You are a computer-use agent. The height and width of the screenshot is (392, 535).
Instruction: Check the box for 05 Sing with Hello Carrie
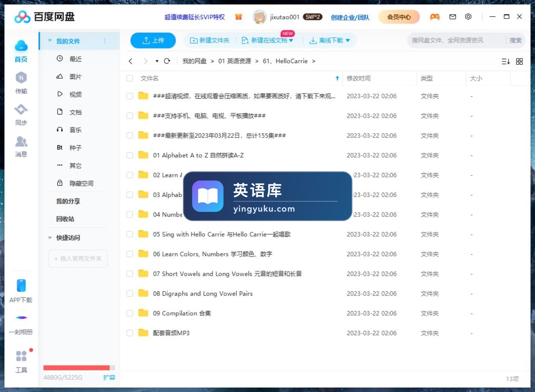coord(130,234)
